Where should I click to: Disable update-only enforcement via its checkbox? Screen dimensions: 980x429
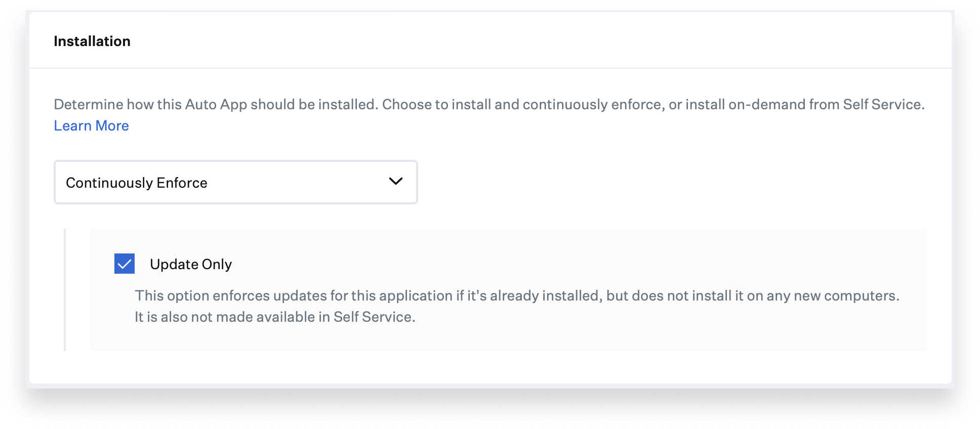pyautogui.click(x=125, y=264)
